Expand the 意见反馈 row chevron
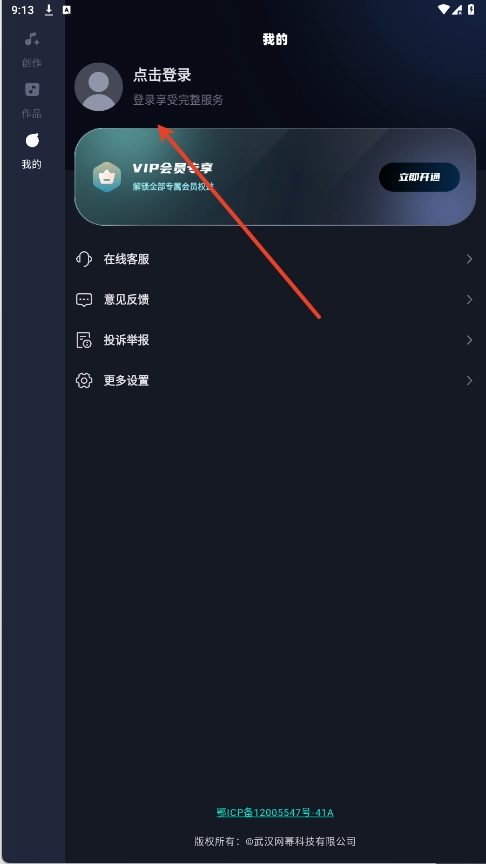This screenshot has height=864, width=486. point(469,300)
